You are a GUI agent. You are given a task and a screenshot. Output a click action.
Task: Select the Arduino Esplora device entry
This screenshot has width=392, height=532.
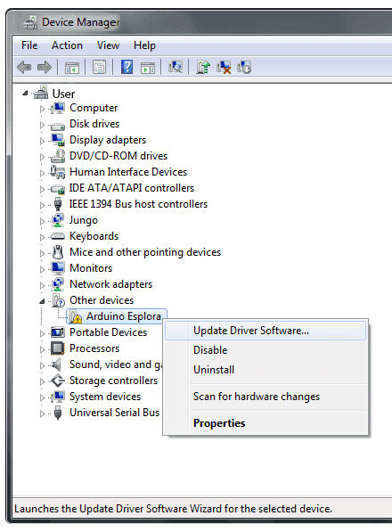[117, 316]
